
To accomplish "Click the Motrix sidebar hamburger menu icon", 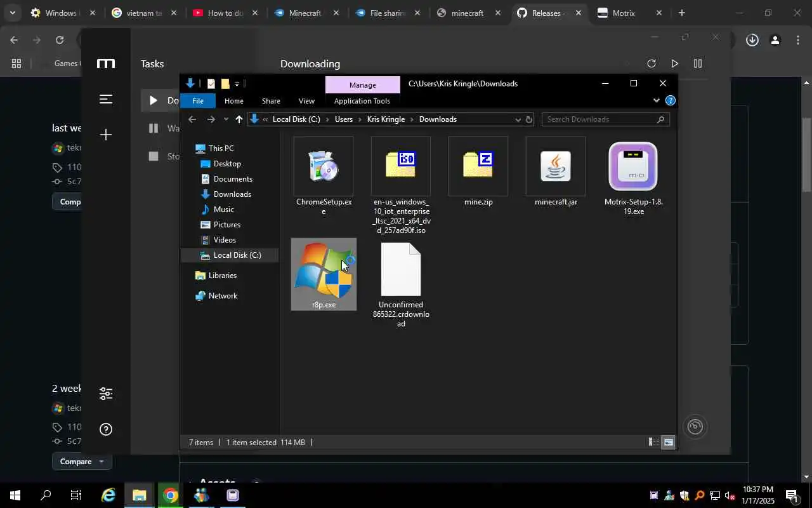I will (106, 99).
